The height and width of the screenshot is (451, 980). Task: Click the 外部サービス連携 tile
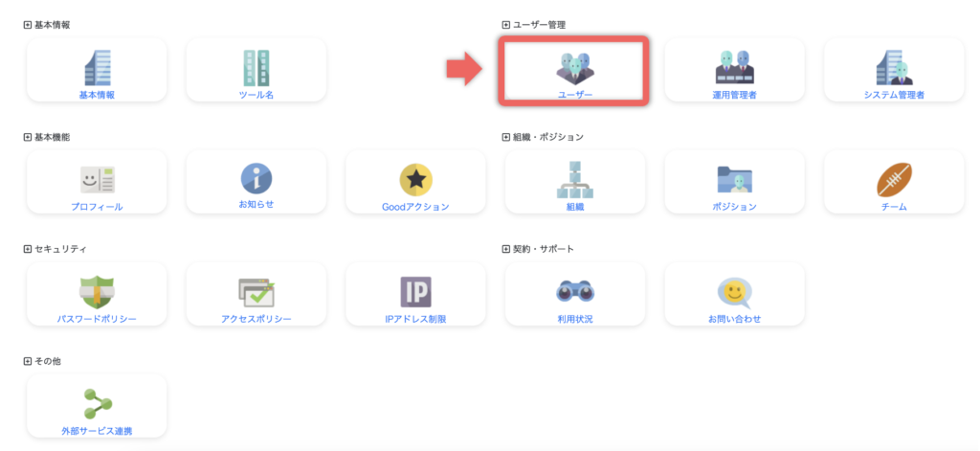pos(97,406)
